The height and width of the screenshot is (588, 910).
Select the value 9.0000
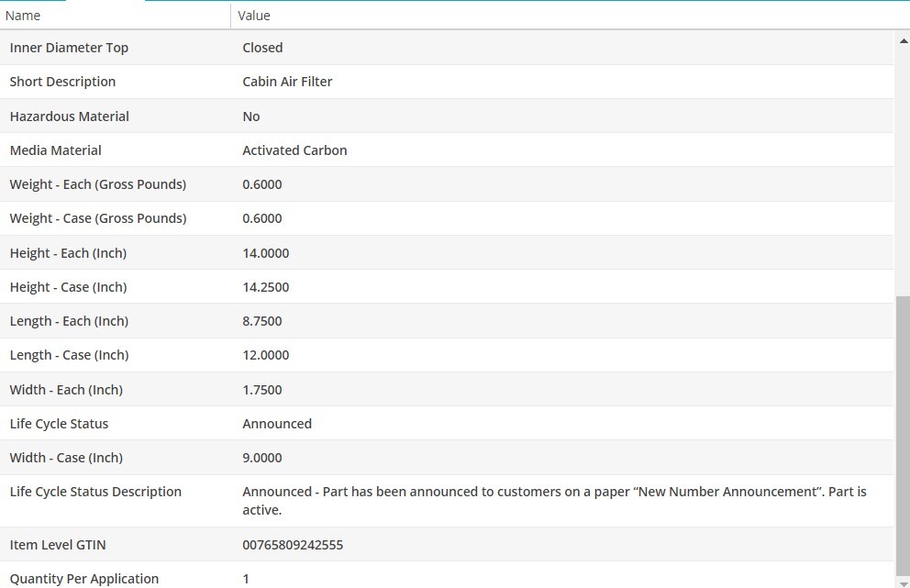pos(262,458)
